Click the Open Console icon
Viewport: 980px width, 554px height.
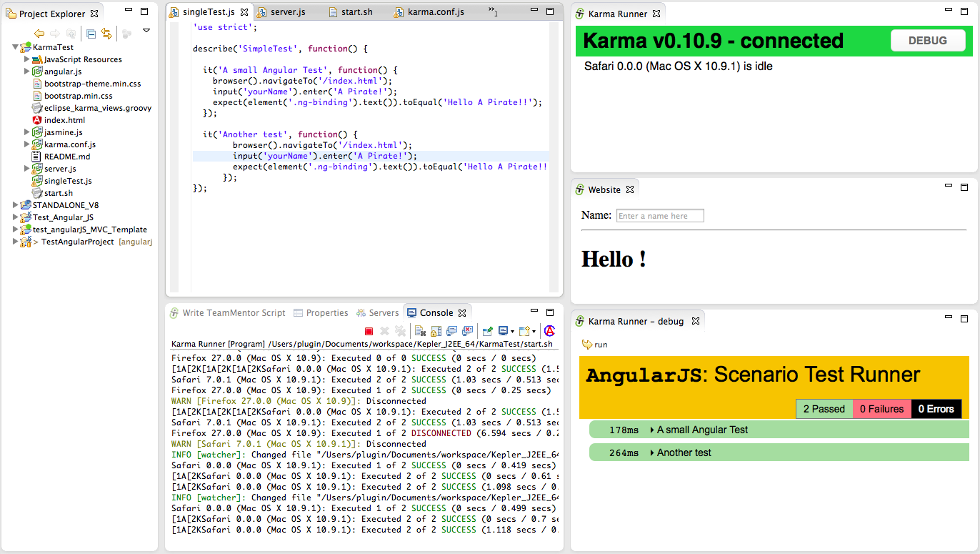[524, 331]
